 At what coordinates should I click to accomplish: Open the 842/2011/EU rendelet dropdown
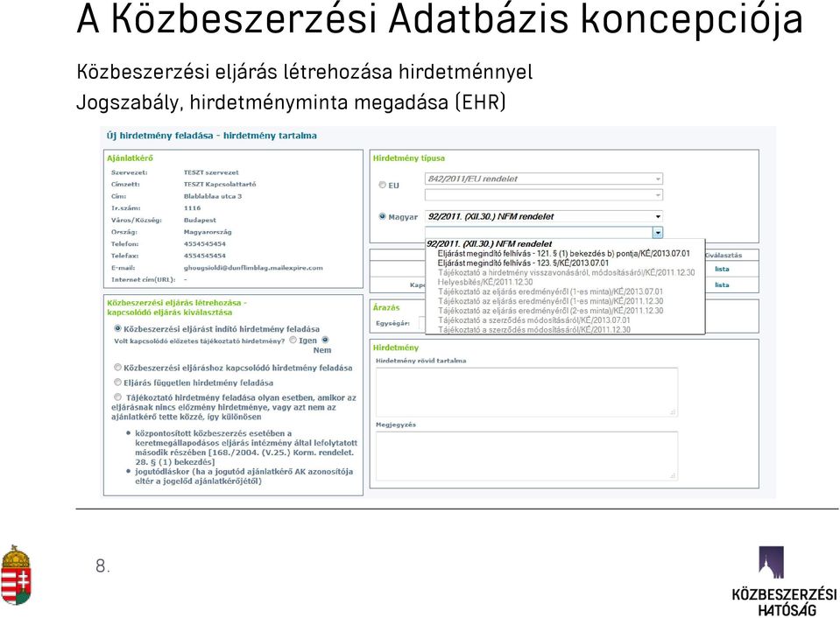544,179
